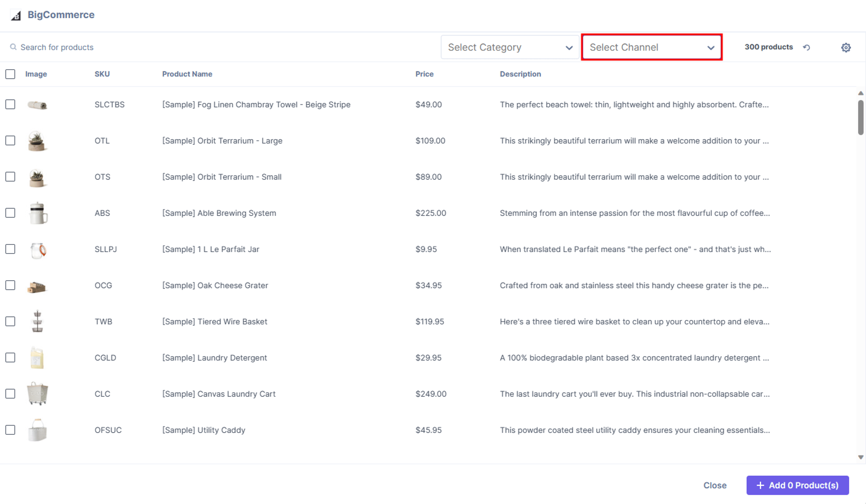Click the scrollbar down arrow

tap(861, 457)
